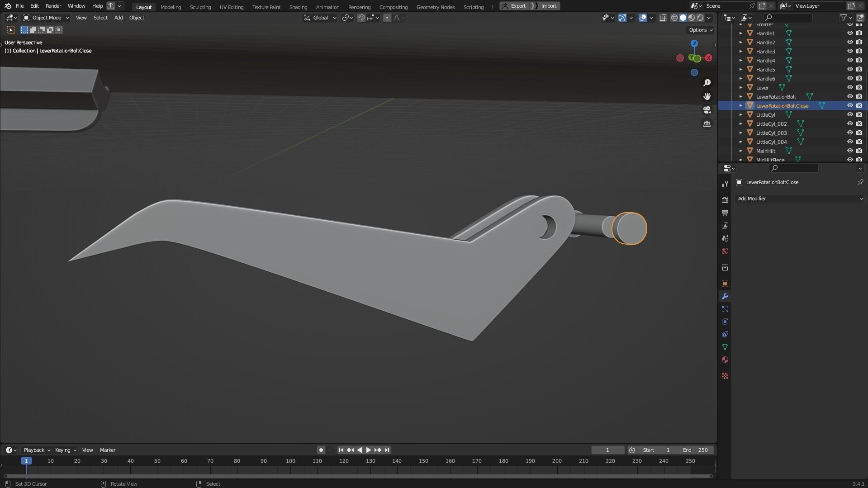Open the Render properties tab icon

pyautogui.click(x=725, y=200)
